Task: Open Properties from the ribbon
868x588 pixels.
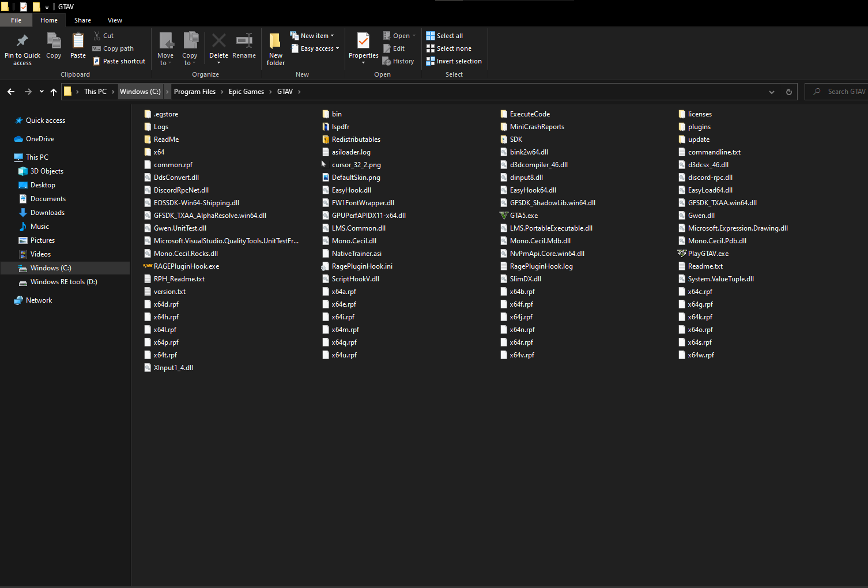Action: [x=363, y=42]
